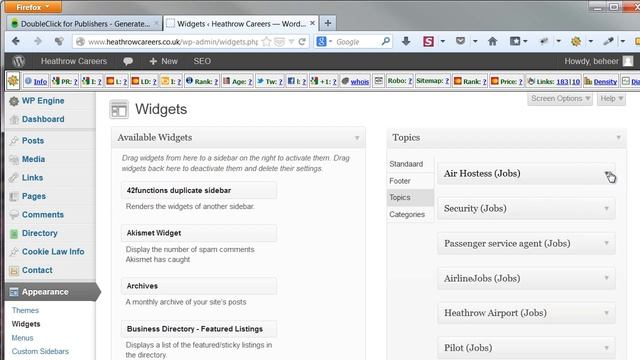
Task: Go back with the browser back arrow
Action: click(x=16, y=41)
